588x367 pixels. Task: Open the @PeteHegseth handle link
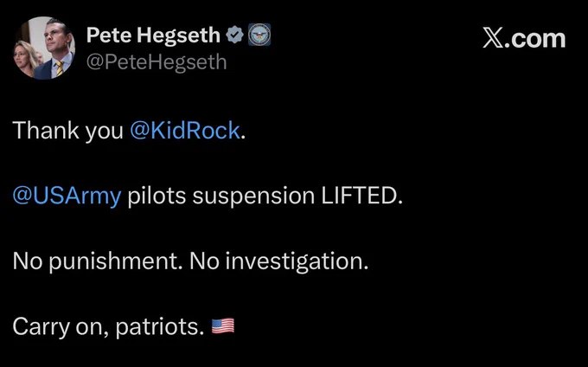pos(156,61)
